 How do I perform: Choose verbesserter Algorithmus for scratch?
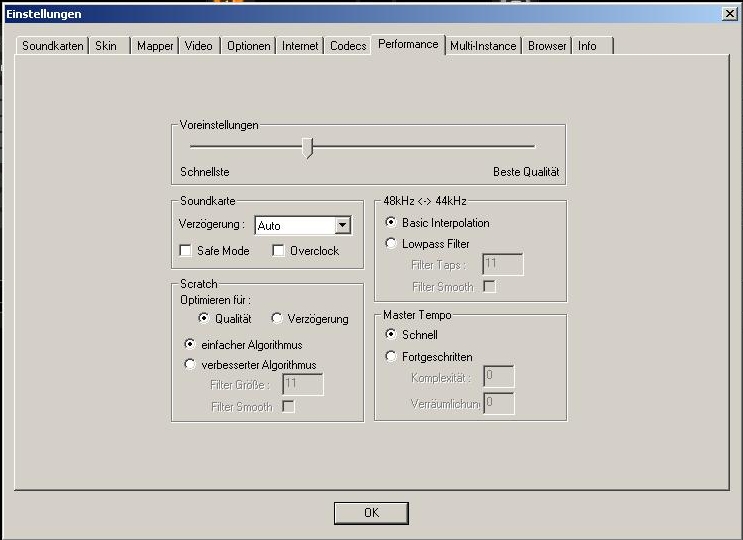coord(190,365)
